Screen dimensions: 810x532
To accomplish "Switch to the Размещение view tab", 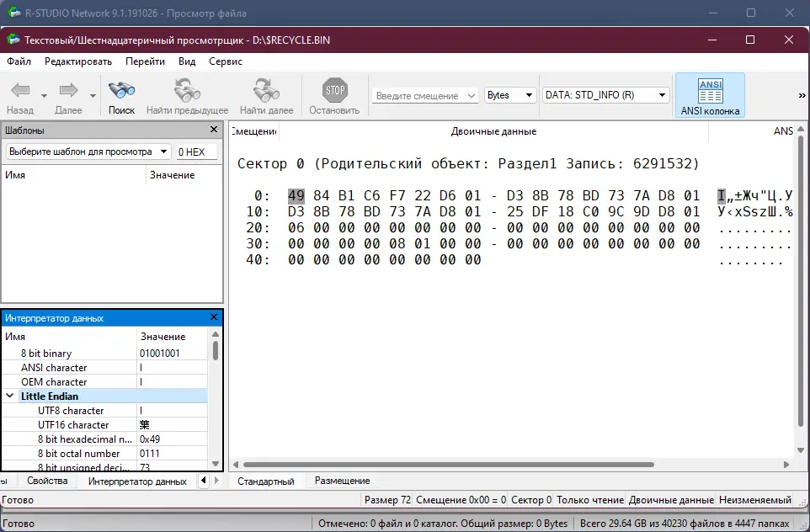I will click(x=343, y=481).
